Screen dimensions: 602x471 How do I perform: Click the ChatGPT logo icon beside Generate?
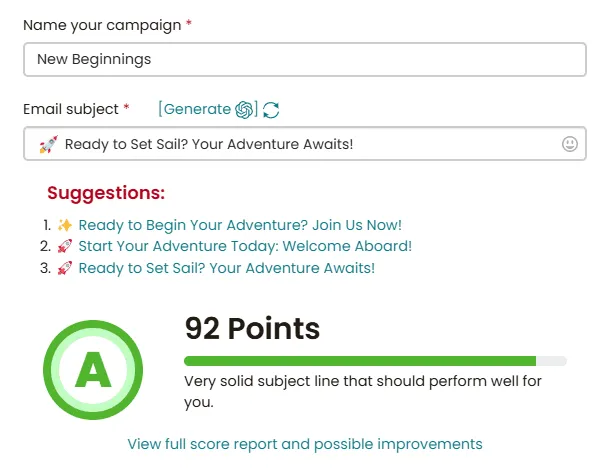[245, 109]
